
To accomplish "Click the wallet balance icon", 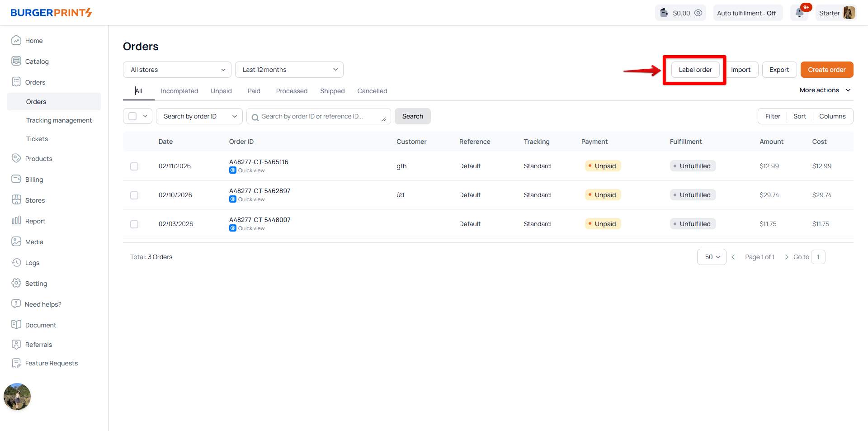I will coord(664,13).
